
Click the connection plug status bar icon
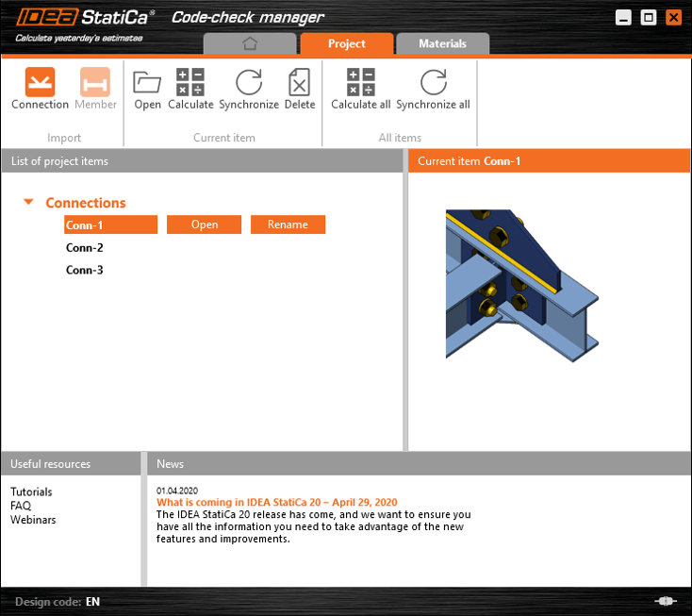coord(666,601)
